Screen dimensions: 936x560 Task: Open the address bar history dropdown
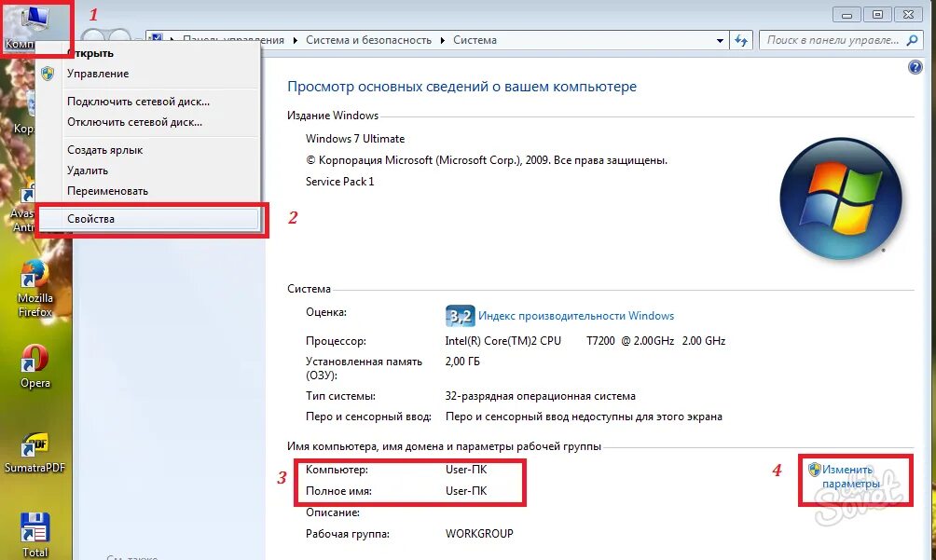point(720,41)
